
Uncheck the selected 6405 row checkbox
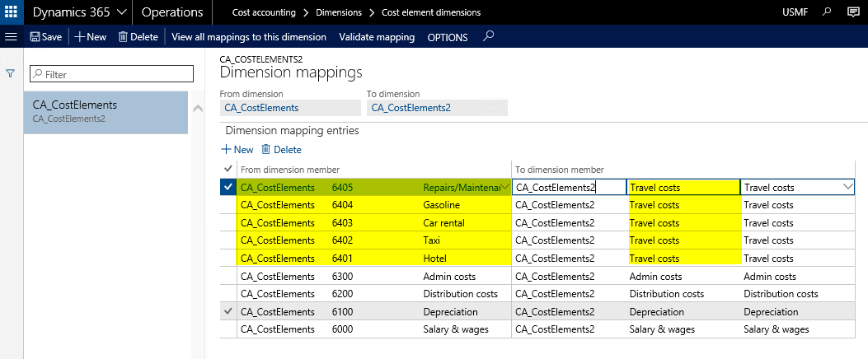pyautogui.click(x=228, y=187)
